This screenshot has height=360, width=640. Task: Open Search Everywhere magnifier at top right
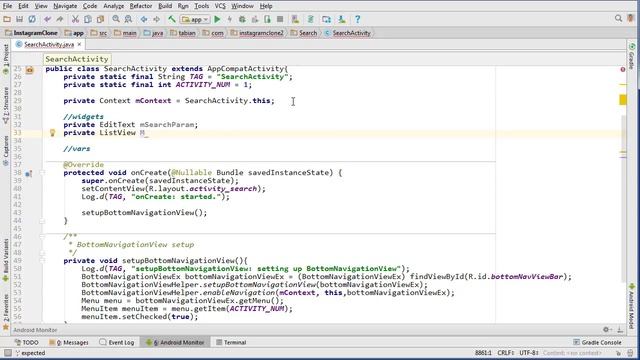[x=618, y=19]
